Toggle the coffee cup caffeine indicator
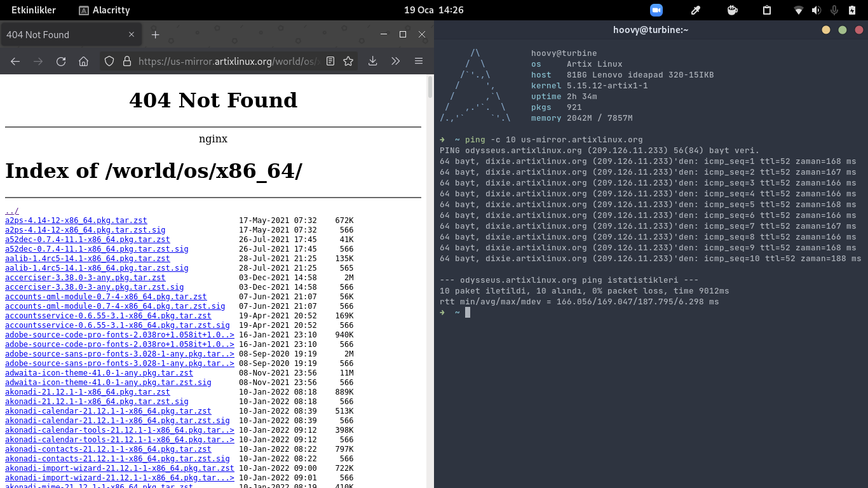Viewport: 868px width, 488px height. tap(732, 10)
